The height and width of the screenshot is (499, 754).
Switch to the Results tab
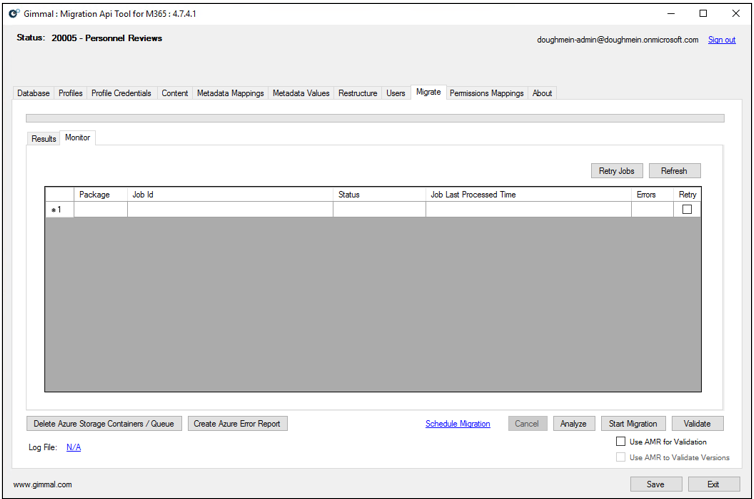pyautogui.click(x=44, y=139)
